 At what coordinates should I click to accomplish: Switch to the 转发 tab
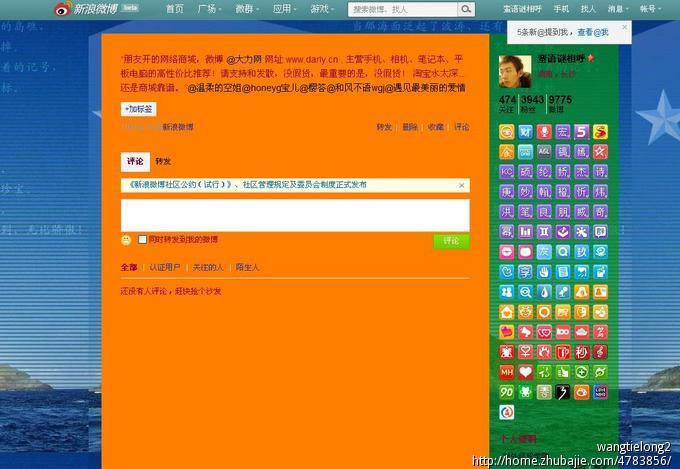[x=163, y=161]
